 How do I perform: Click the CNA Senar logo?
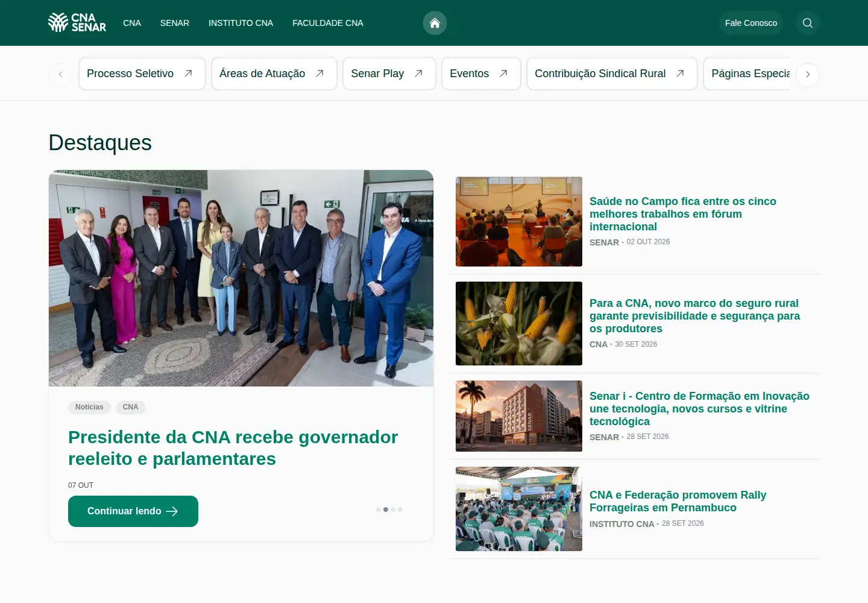[77, 22]
